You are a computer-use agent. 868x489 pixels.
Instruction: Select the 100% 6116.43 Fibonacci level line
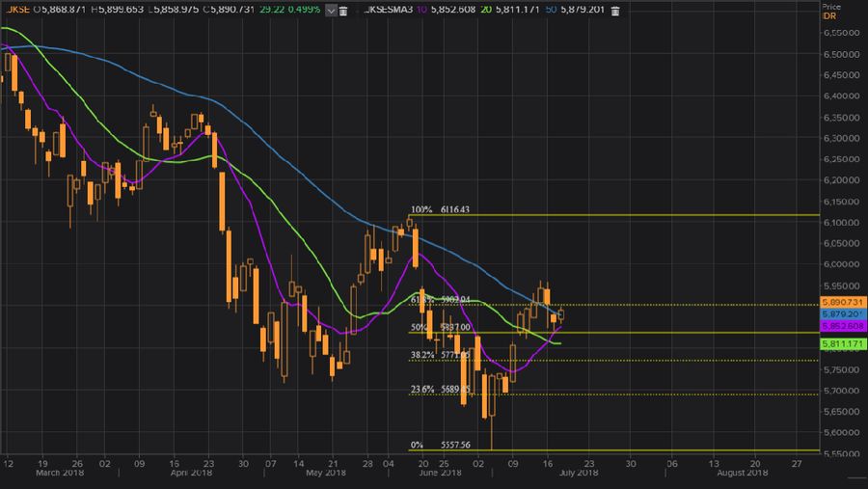pyautogui.click(x=614, y=215)
